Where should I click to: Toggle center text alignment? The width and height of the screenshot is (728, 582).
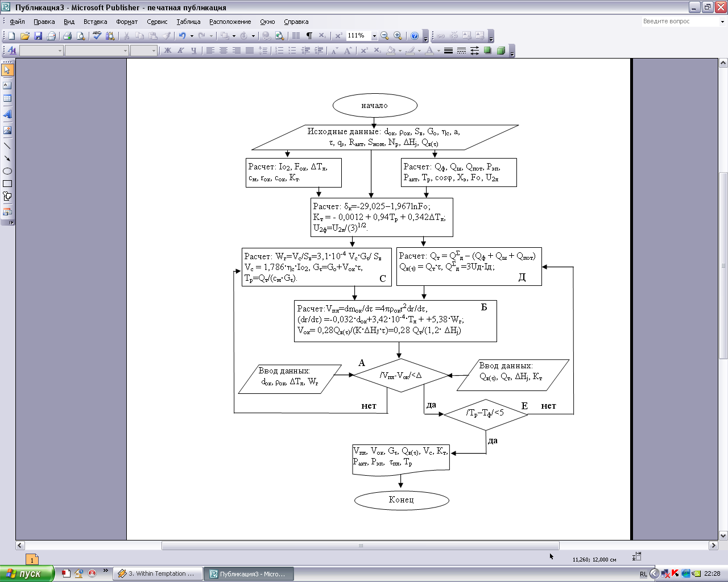click(x=223, y=51)
